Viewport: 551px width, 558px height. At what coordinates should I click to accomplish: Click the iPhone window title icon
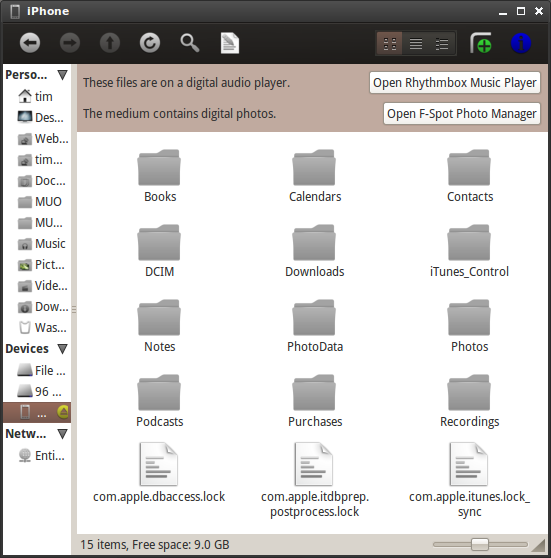15,11
